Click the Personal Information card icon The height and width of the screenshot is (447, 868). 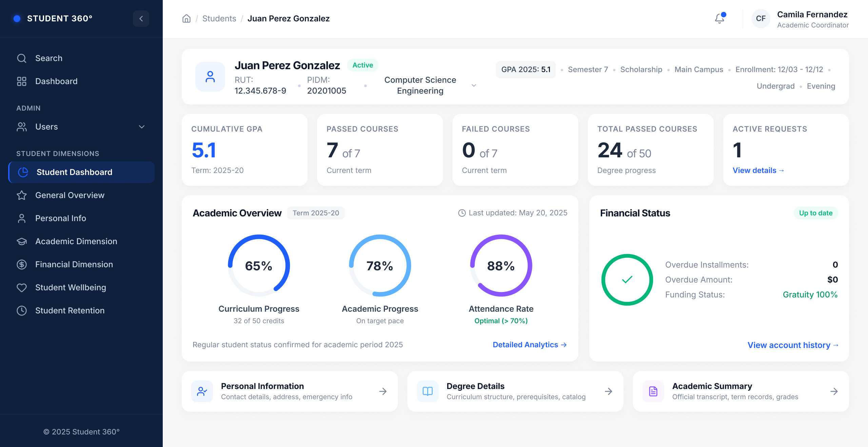pos(202,391)
